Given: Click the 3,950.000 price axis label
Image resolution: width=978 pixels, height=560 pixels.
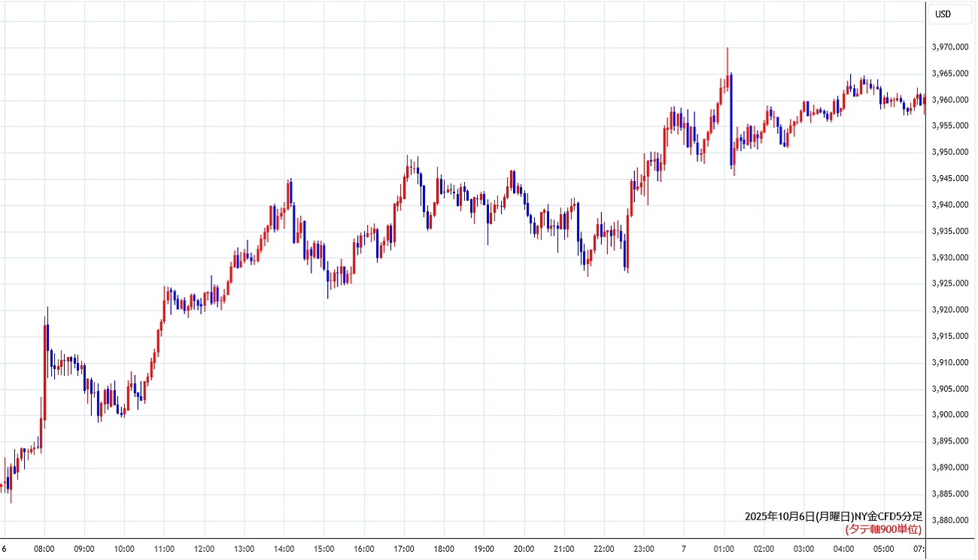Looking at the screenshot, I should click(x=948, y=153).
